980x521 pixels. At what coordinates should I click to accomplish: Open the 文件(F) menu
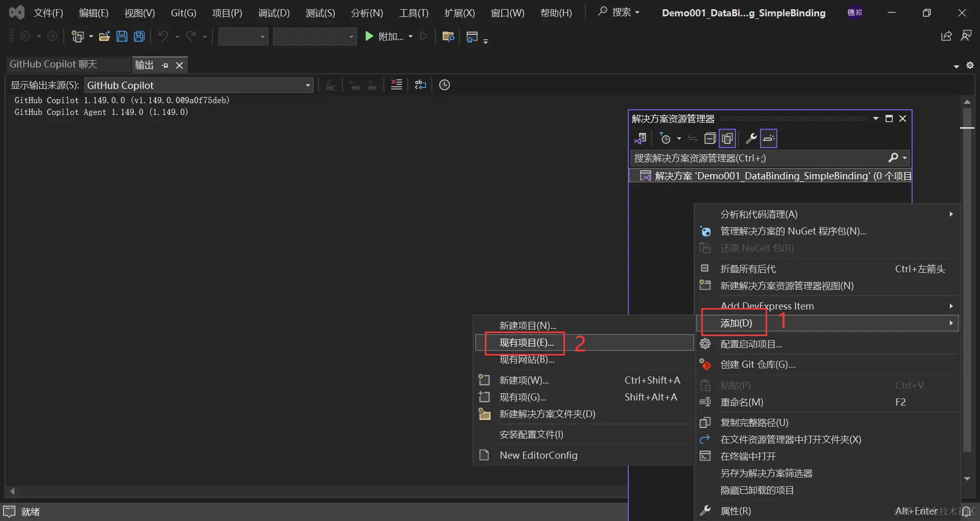(x=48, y=13)
